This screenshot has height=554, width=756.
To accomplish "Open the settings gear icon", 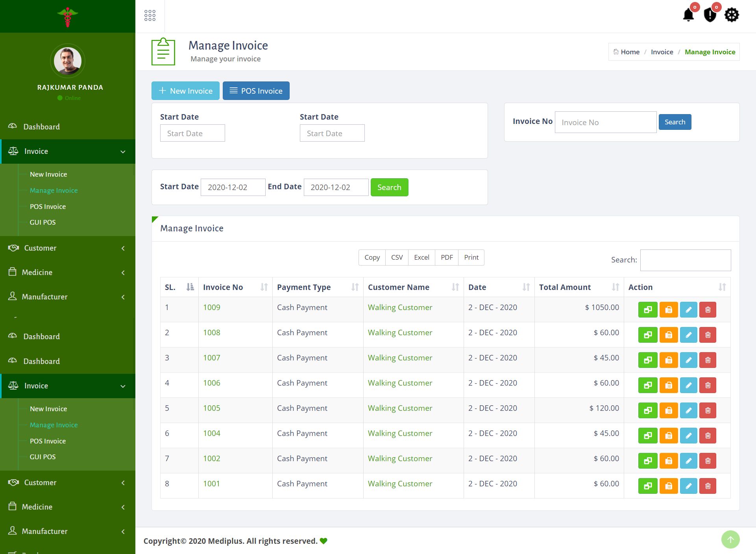I will [x=732, y=15].
